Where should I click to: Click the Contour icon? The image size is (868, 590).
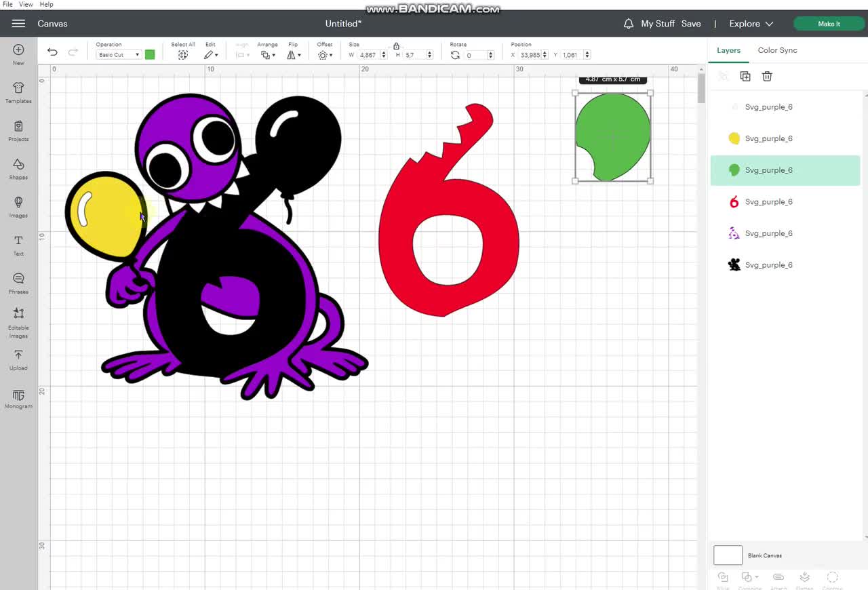coord(833,578)
